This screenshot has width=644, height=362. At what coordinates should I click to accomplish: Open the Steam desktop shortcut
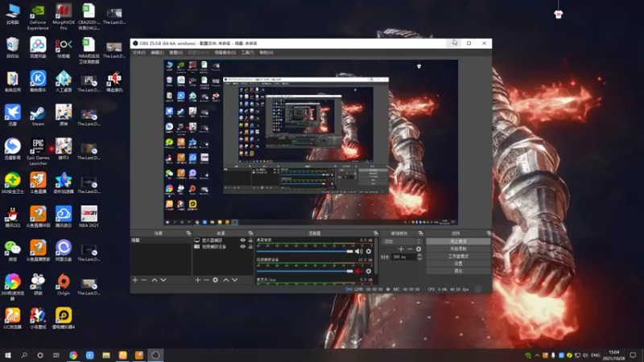[38, 115]
